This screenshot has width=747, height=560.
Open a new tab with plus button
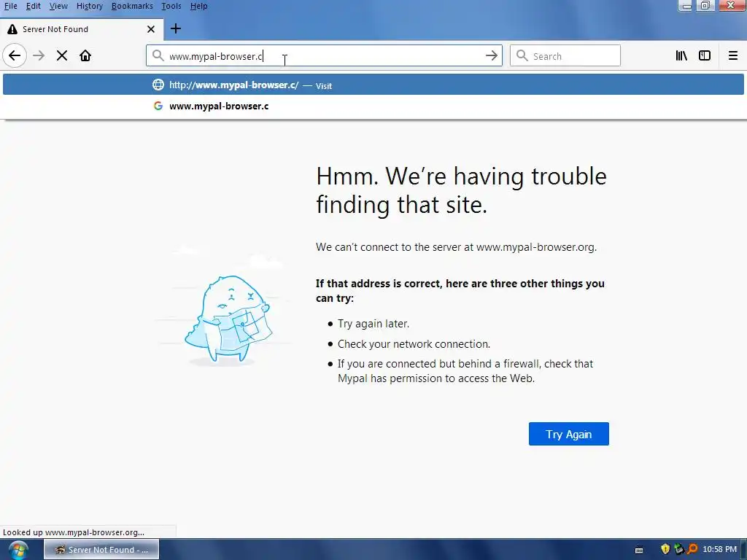(x=176, y=28)
